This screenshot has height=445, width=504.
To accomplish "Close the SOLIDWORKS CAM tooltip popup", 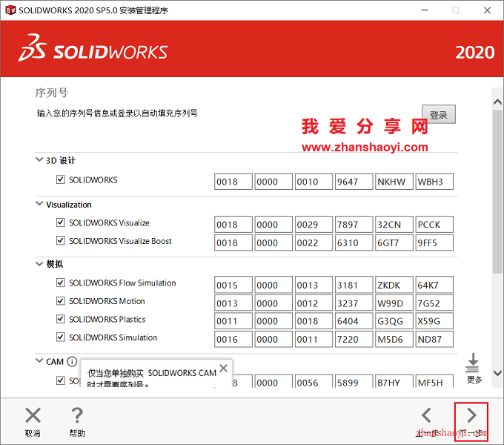I will point(223,368).
